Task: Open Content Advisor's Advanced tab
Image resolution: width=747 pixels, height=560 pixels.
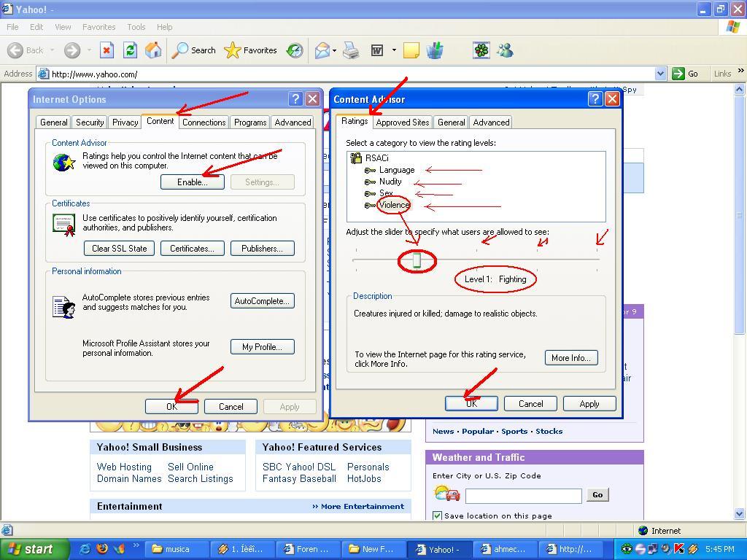Action: pyautogui.click(x=491, y=122)
